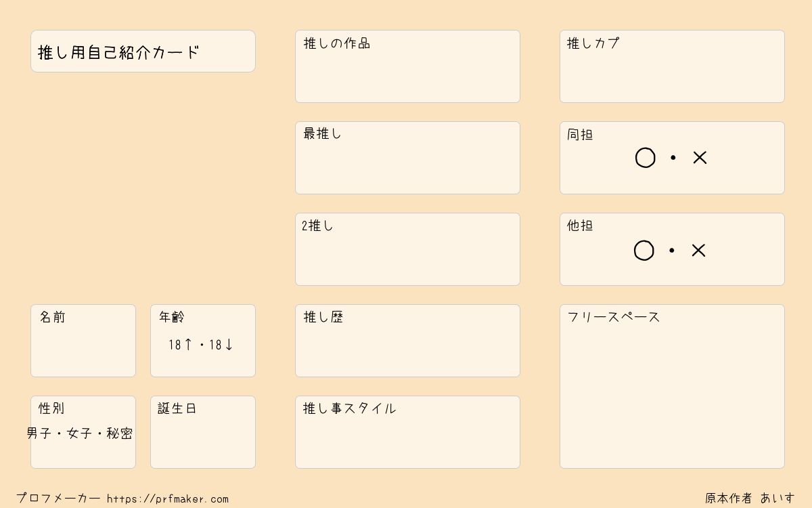Click the 推しカプ box
812x508 pixels.
(672, 66)
